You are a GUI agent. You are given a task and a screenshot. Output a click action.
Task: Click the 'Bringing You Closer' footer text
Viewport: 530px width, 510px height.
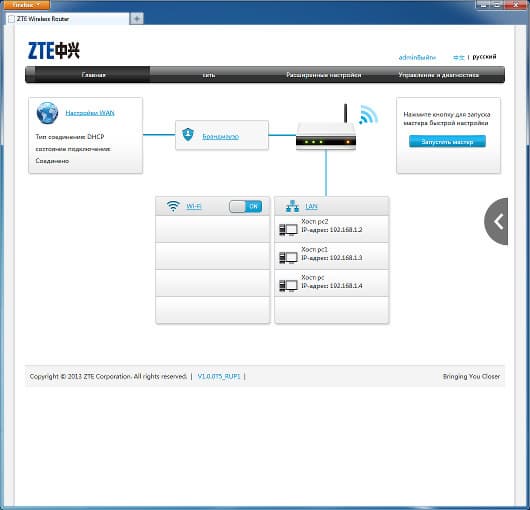(471, 376)
